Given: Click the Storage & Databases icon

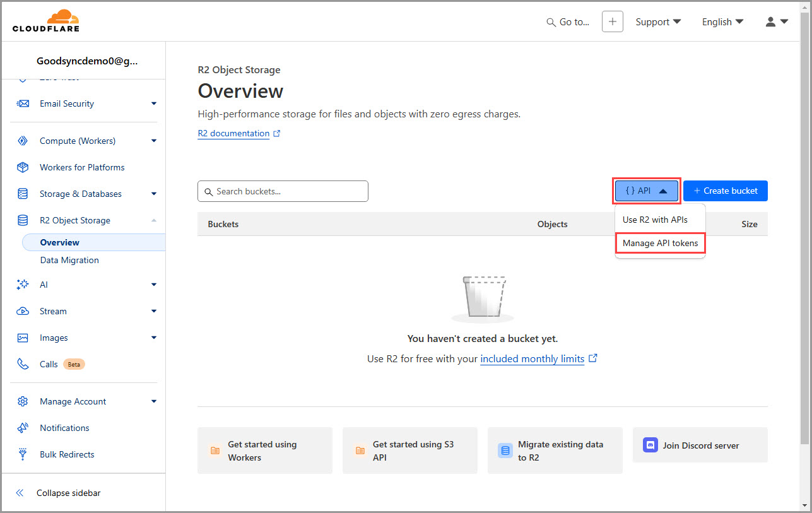Looking at the screenshot, I should click(23, 194).
